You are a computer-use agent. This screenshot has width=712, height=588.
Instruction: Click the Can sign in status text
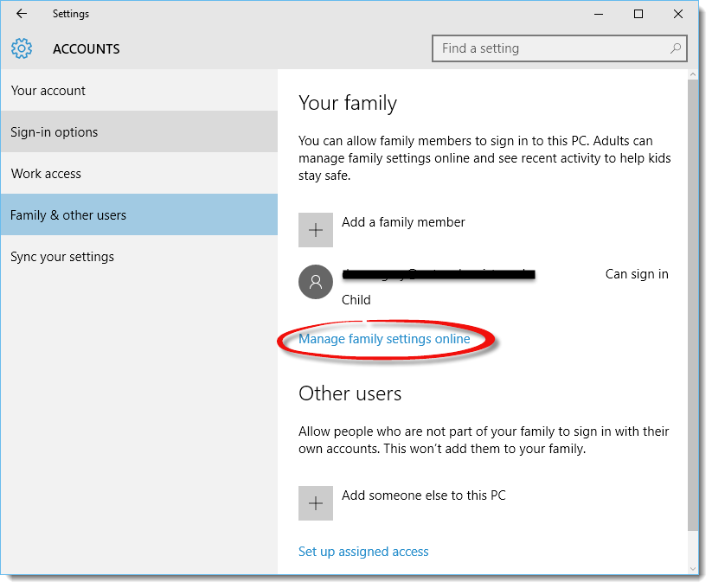point(637,273)
